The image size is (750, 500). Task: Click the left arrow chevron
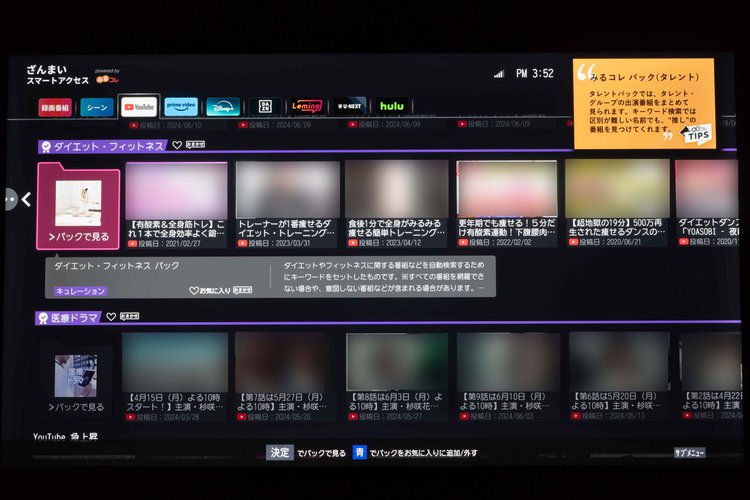pos(26,199)
